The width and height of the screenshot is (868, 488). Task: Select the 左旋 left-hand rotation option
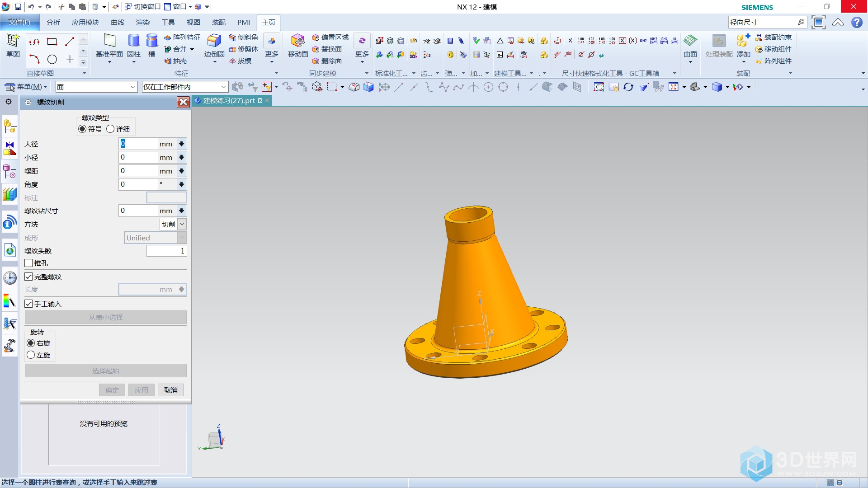[x=31, y=355]
